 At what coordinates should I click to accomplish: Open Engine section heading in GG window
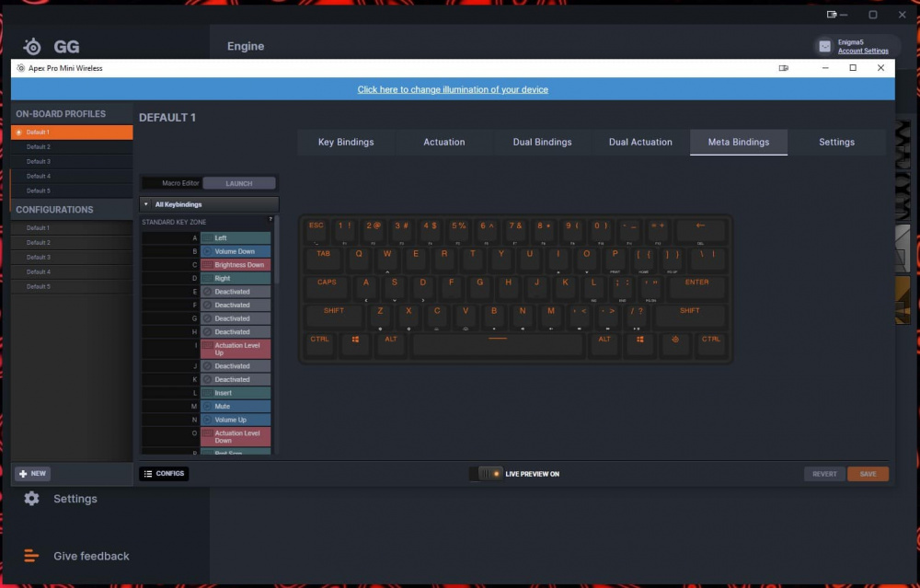click(x=246, y=46)
